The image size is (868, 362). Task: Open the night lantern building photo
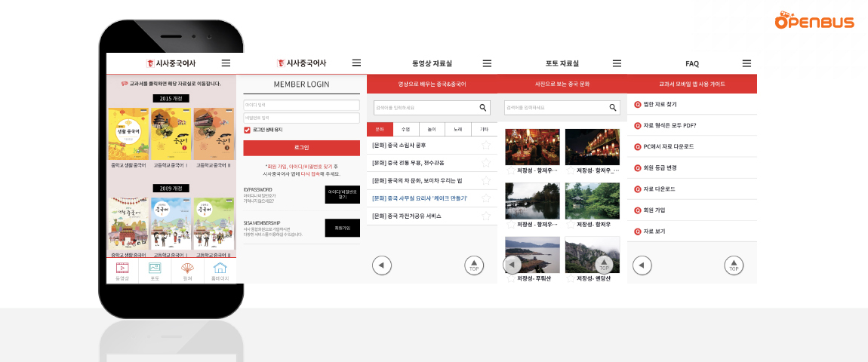pyautogui.click(x=593, y=146)
